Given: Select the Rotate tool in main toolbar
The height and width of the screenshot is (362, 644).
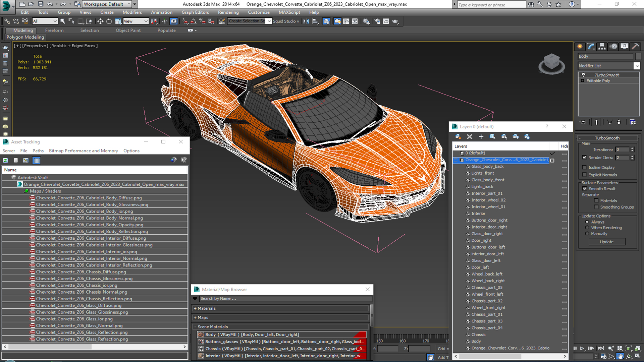Looking at the screenshot, I should point(109,21).
